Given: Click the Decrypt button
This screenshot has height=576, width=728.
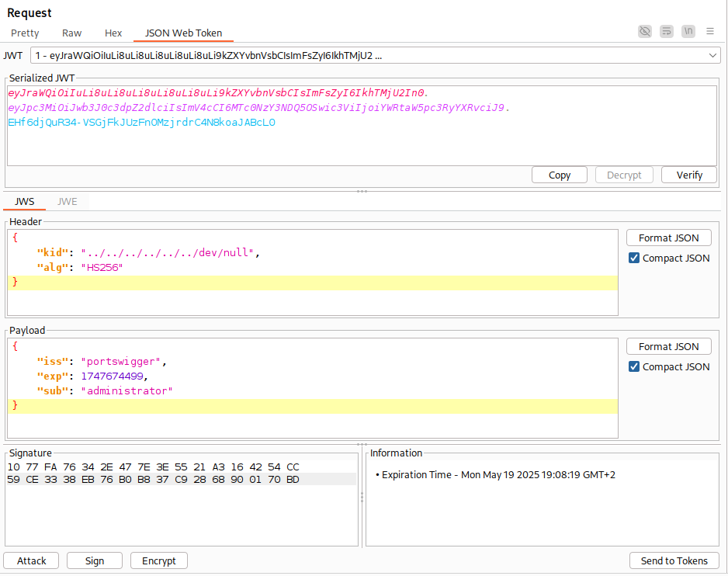Looking at the screenshot, I should [x=624, y=175].
